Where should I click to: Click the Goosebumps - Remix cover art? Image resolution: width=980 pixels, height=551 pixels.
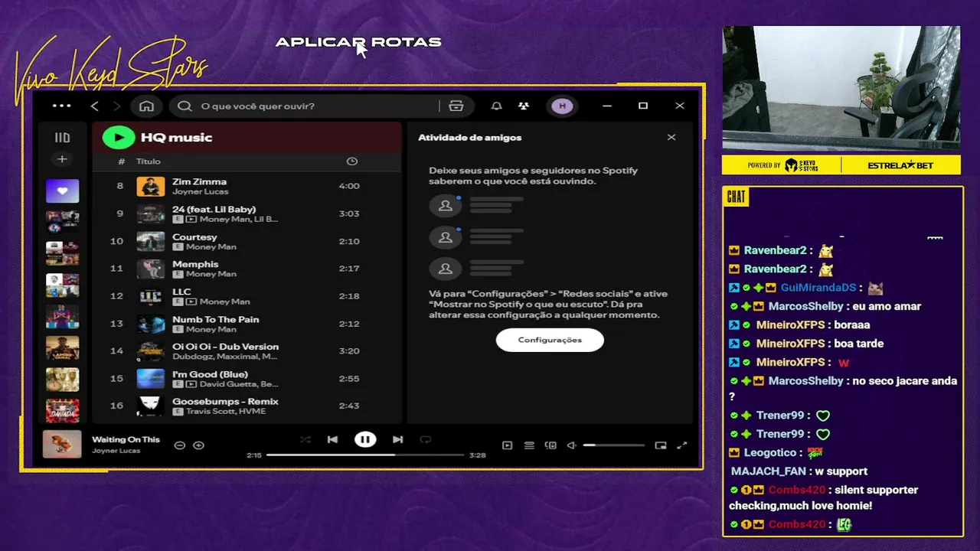point(151,406)
